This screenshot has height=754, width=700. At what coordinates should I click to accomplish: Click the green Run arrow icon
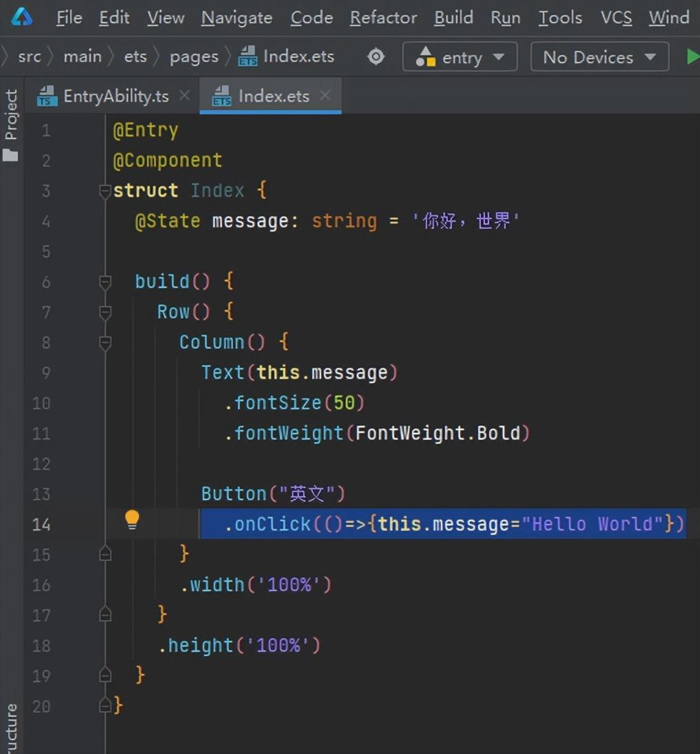pos(692,57)
